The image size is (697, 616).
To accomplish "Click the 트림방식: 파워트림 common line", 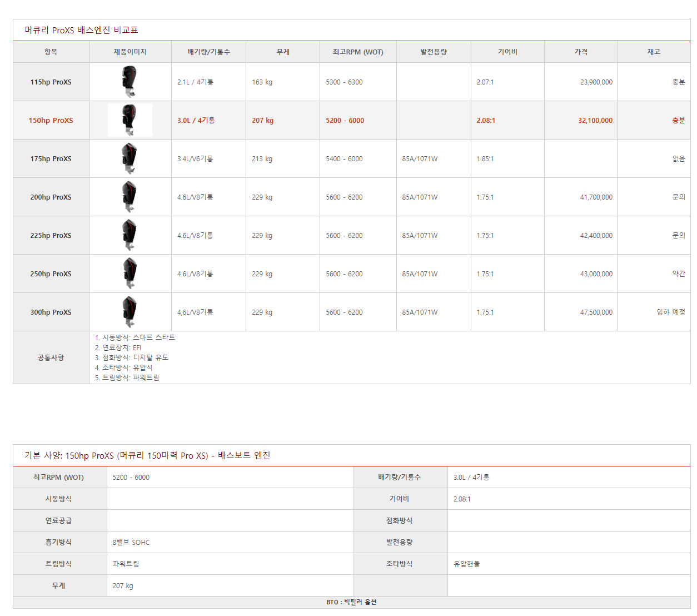I will (127, 377).
